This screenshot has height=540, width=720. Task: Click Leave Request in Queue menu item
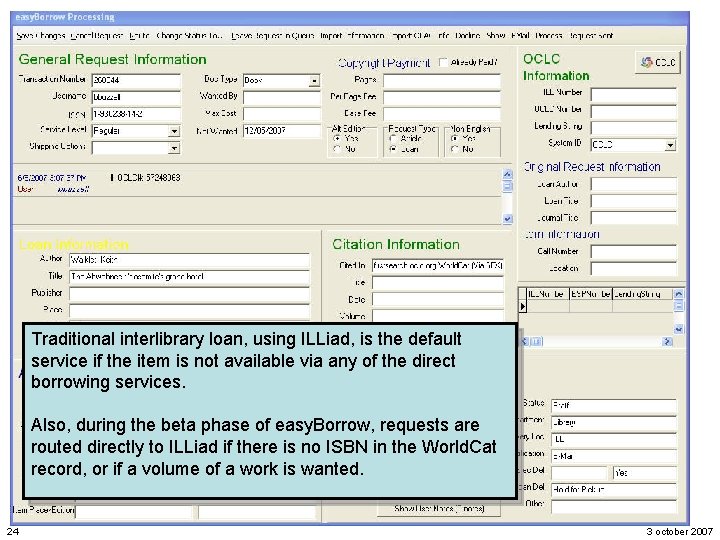273,36
